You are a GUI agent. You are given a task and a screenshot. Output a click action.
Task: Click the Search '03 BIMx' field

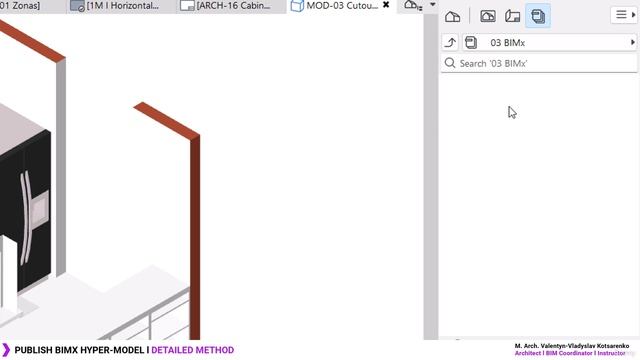pos(539,63)
